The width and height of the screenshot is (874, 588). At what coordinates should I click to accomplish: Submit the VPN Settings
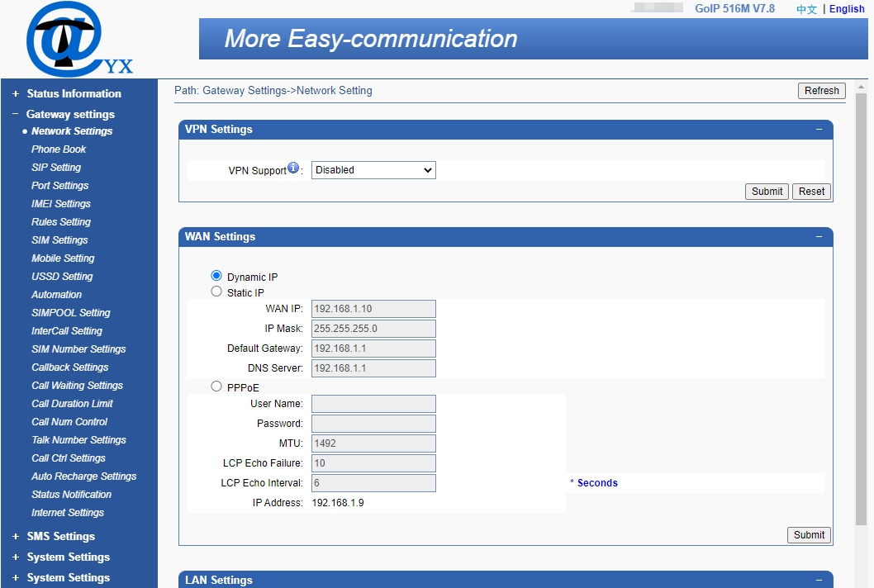tap(766, 191)
